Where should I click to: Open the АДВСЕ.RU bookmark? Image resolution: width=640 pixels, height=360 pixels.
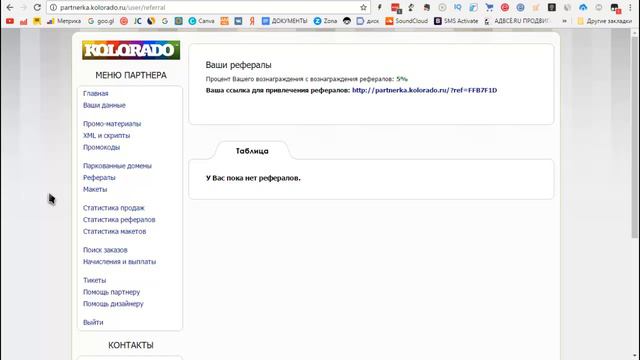517,21
